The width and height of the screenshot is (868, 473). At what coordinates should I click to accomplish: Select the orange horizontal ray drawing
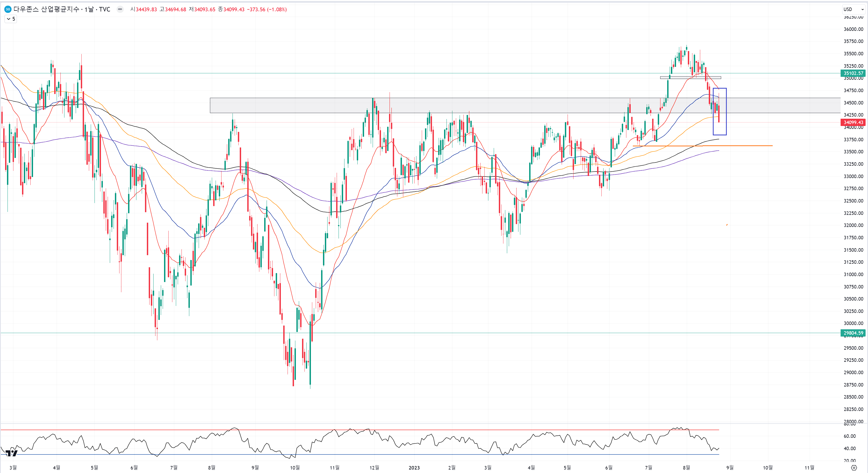click(741, 146)
